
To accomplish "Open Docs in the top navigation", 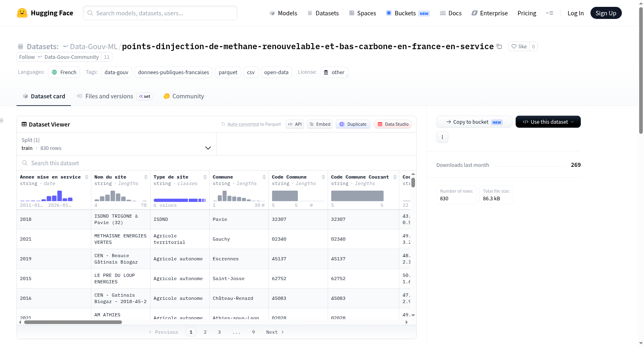I will click(451, 13).
